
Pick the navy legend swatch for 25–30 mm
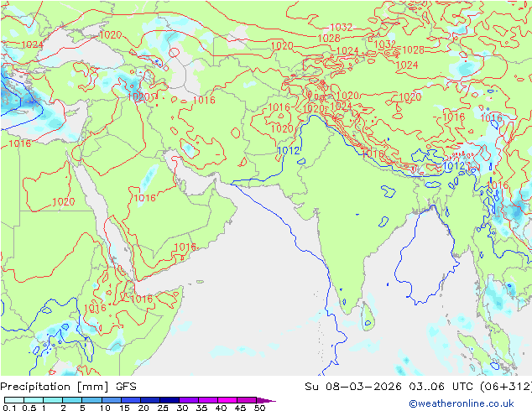pyautogui.click(x=169, y=400)
